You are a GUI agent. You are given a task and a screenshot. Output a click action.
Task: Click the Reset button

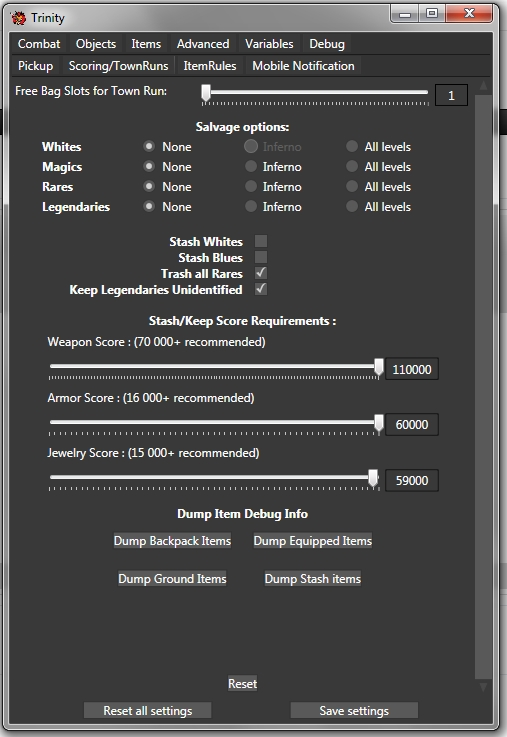click(242, 683)
